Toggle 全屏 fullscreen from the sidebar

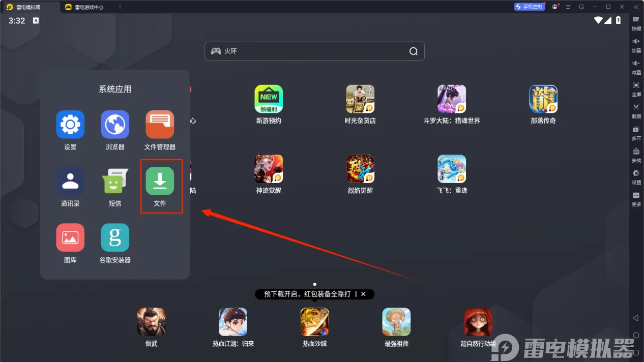[x=636, y=88]
